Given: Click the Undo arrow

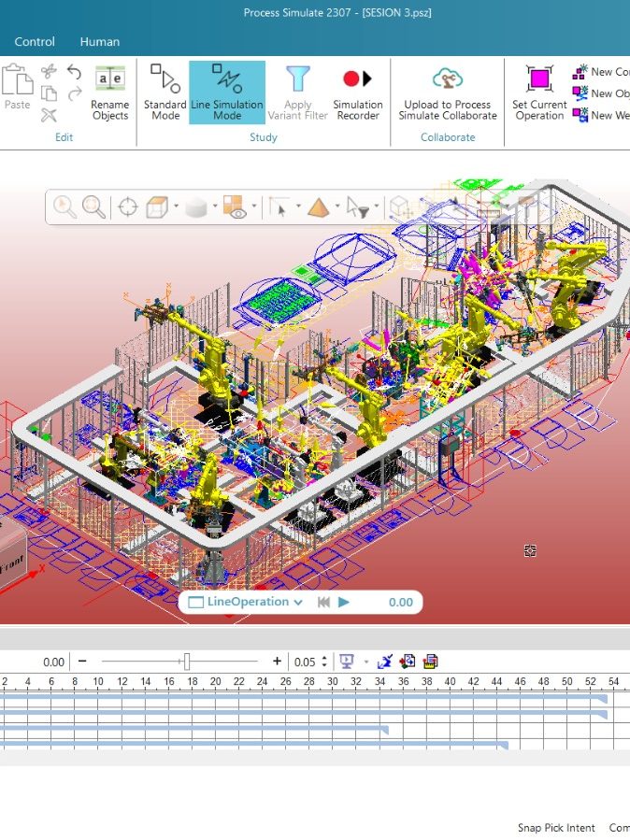Looking at the screenshot, I should coord(75,71).
